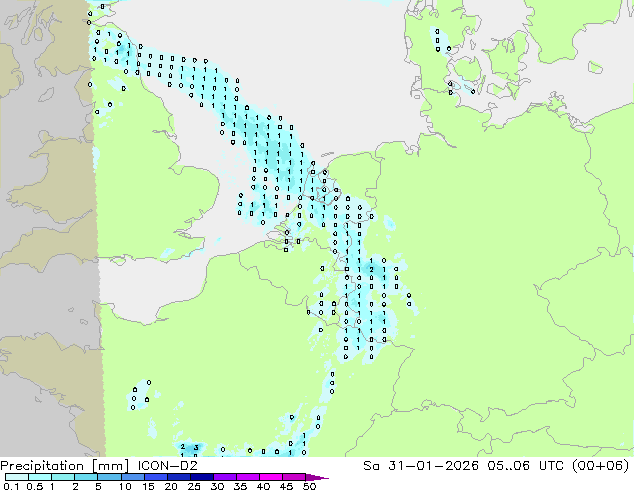
Task: Click the legend arrow tip above 50 mm
Action: tap(317, 477)
